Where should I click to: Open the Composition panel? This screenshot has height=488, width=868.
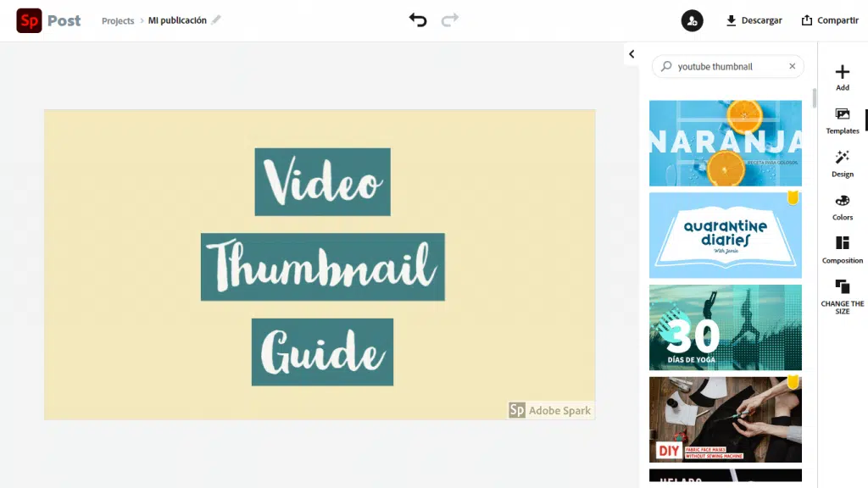click(842, 249)
